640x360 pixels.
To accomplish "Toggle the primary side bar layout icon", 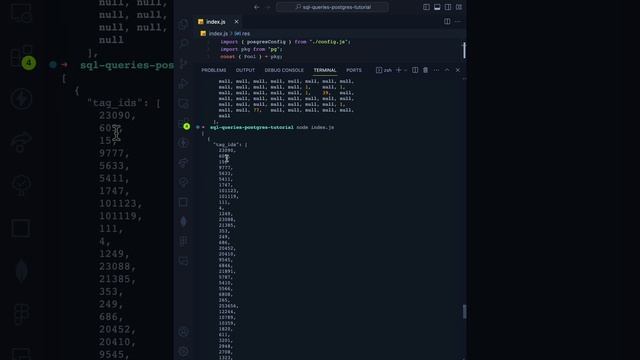I will (x=426, y=7).
